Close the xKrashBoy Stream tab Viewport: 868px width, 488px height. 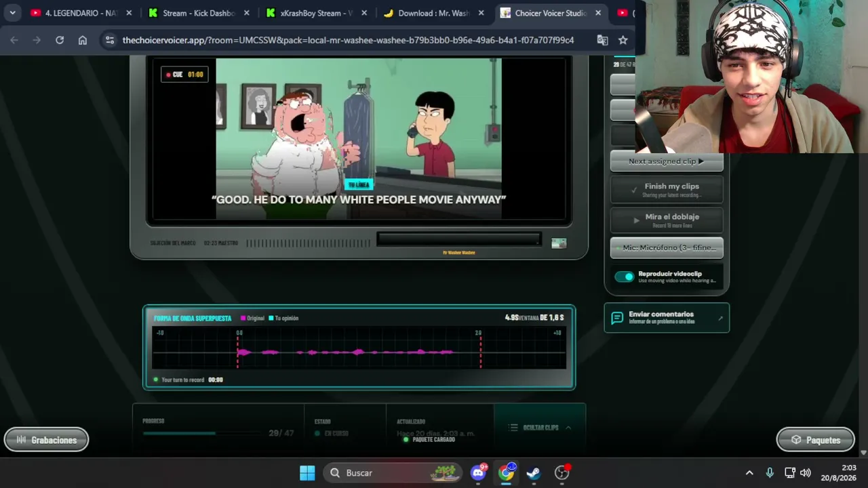tap(364, 13)
